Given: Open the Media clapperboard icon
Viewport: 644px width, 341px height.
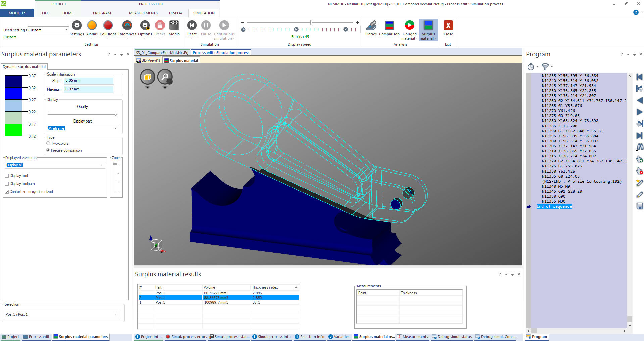Looking at the screenshot, I should point(174,26).
